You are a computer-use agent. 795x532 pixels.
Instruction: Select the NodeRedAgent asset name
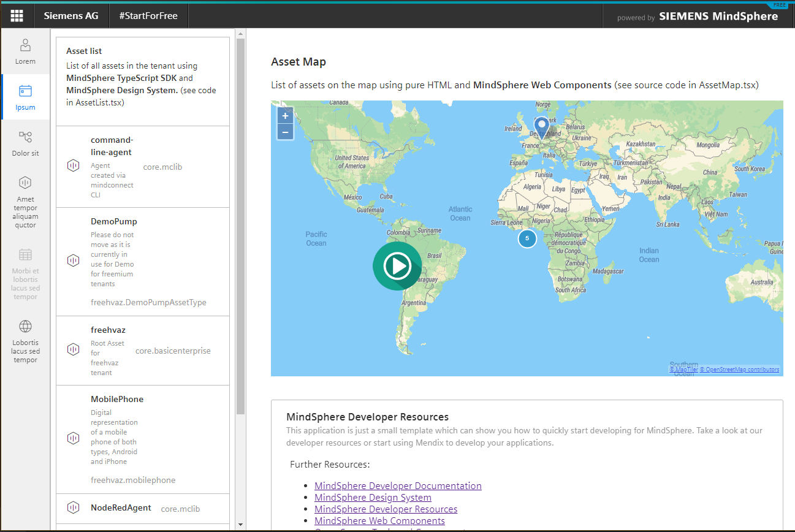120,507
